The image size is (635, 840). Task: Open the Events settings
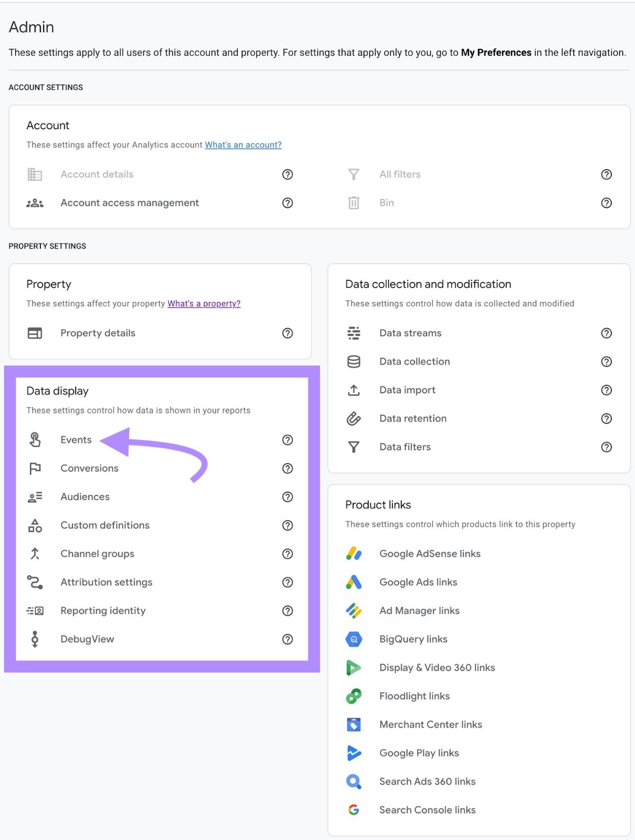[76, 440]
